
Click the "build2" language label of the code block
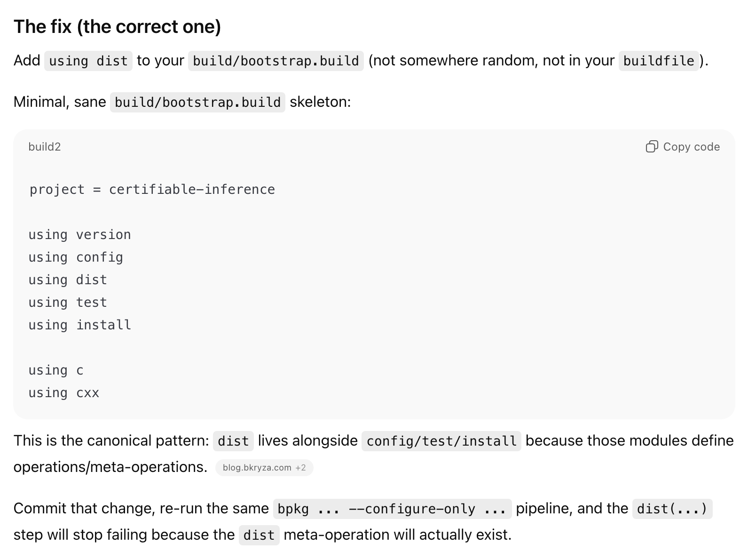[45, 147]
